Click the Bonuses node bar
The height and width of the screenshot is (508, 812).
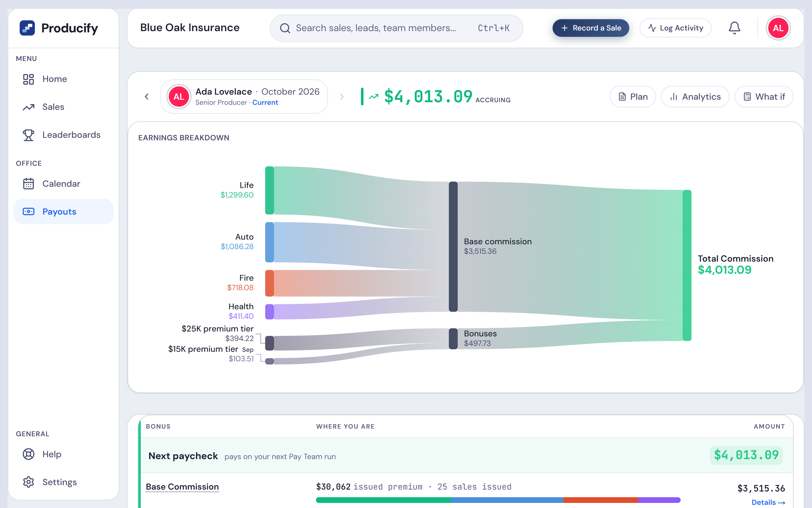[x=453, y=339]
